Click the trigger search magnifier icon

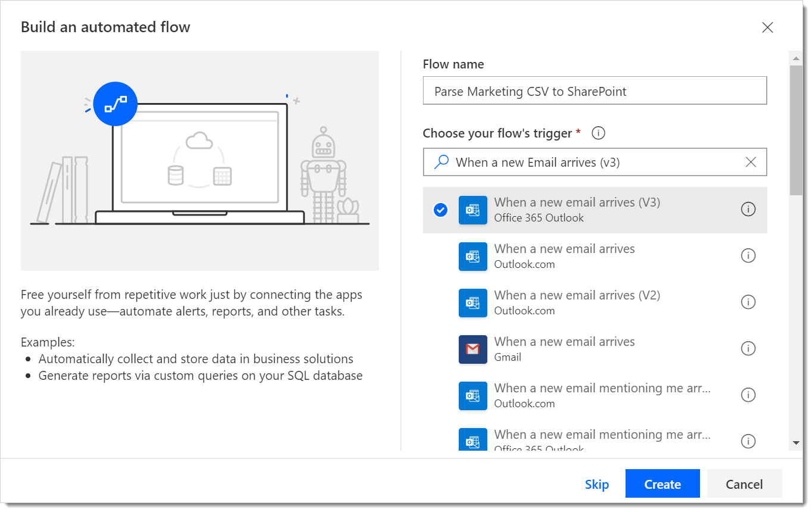click(x=441, y=162)
